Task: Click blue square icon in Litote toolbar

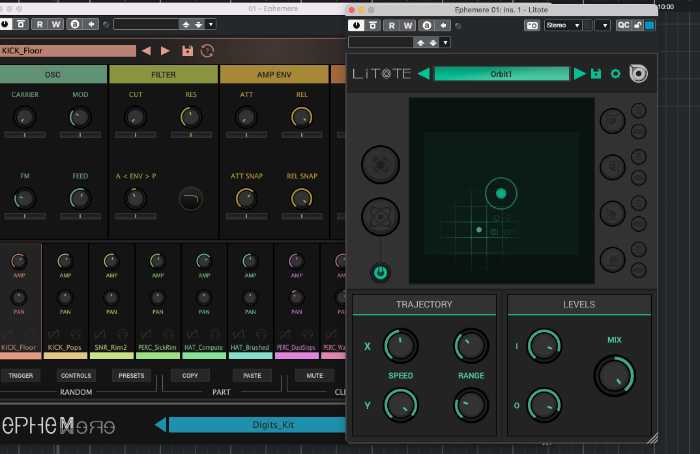Action: 650,25
